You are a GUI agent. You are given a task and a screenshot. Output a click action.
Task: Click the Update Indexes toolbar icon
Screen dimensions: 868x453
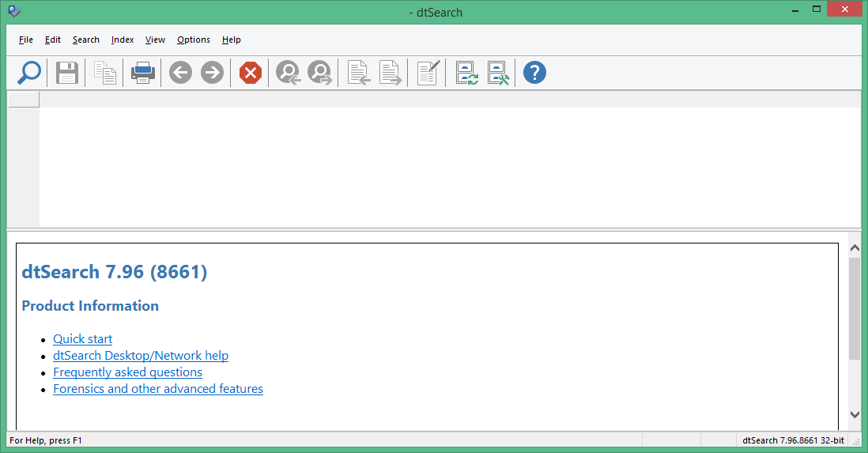click(466, 73)
